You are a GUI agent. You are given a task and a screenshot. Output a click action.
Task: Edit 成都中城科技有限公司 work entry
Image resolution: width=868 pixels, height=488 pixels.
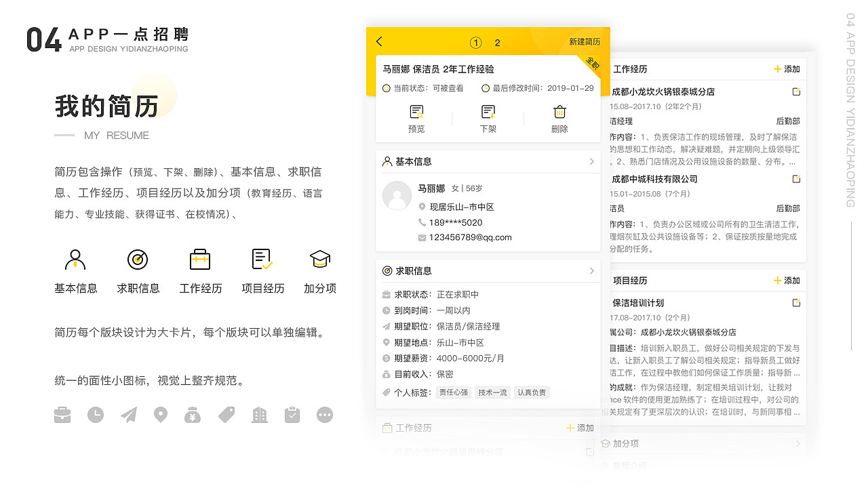[797, 179]
